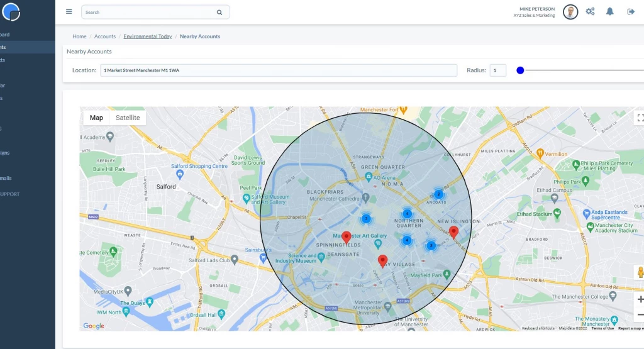The image size is (644, 349).
Task: Click the Google logo on map
Action: (x=94, y=326)
